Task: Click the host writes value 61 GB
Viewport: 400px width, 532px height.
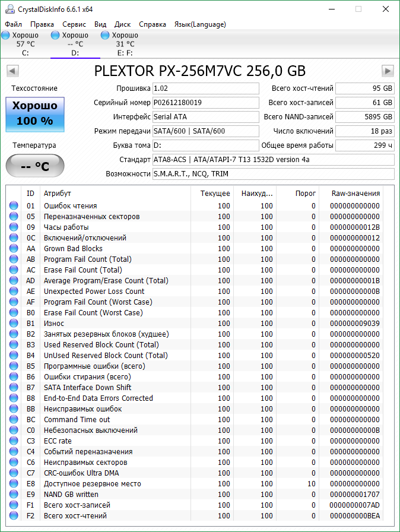Action: click(365, 103)
